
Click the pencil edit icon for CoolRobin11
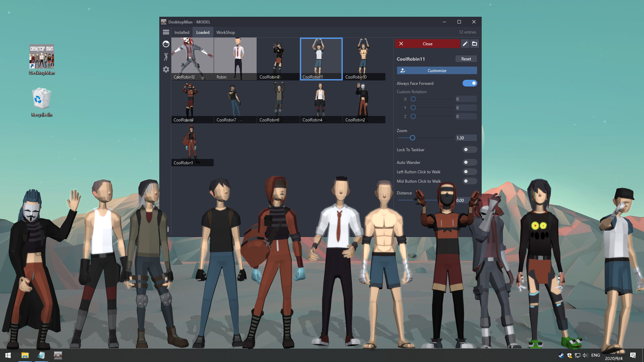pos(465,44)
